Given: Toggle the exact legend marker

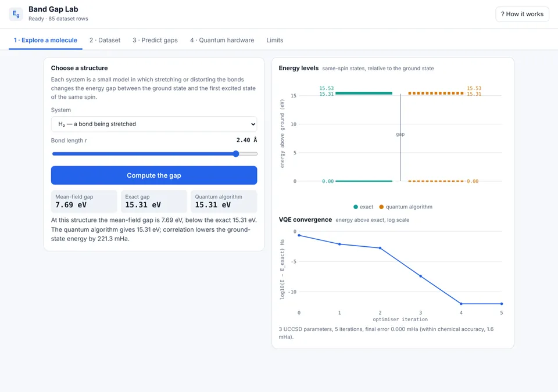Looking at the screenshot, I should 356,207.
